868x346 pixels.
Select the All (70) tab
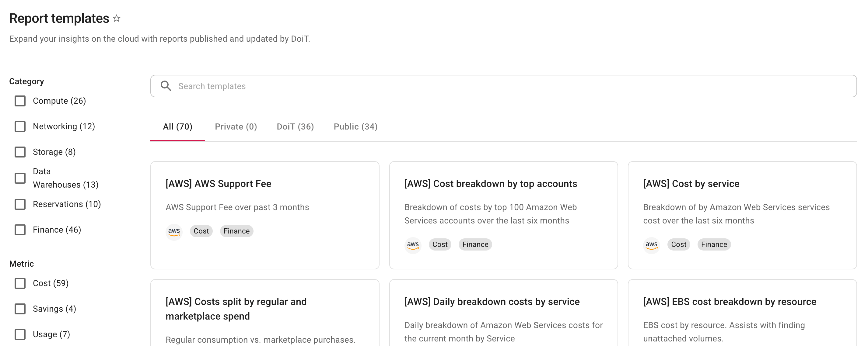pos(177,127)
